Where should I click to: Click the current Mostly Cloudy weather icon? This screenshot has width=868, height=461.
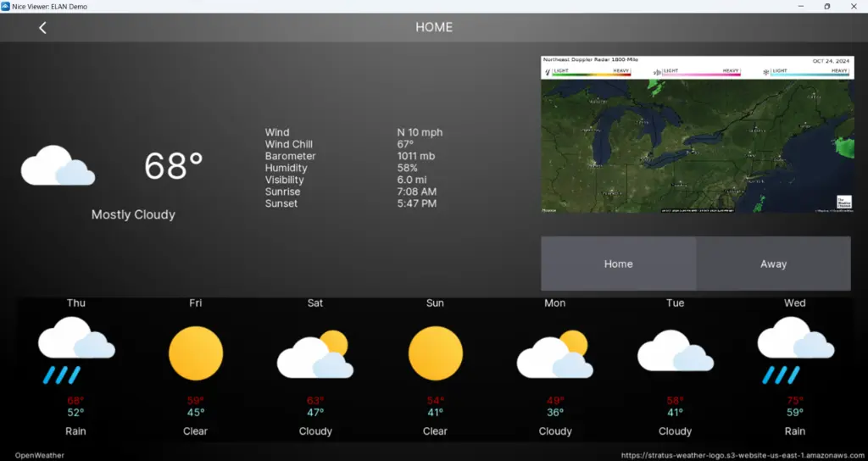point(58,166)
